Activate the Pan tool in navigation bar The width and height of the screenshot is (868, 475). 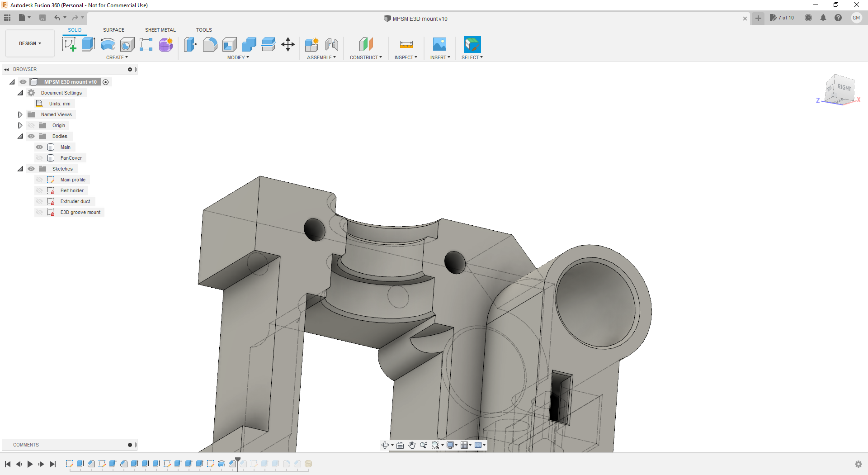(x=412, y=445)
